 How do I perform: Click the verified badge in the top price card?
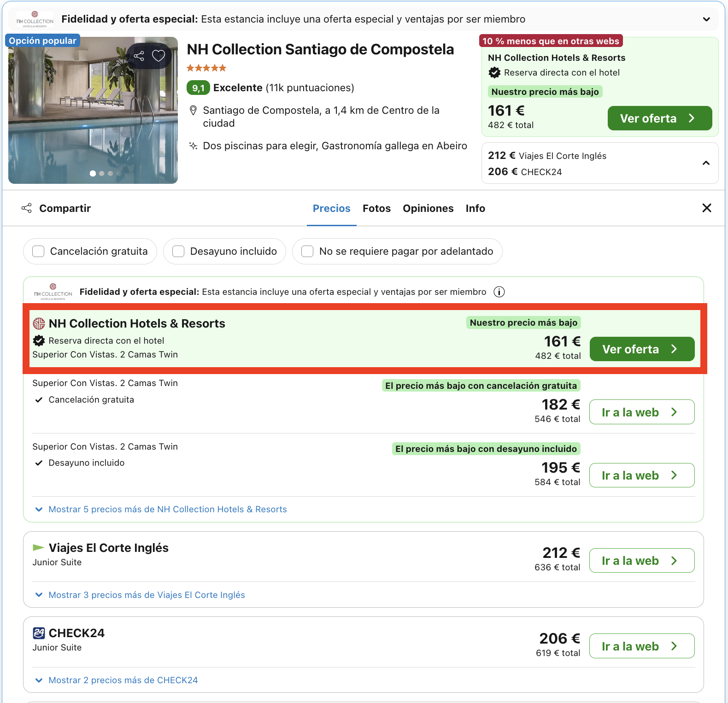coord(494,73)
